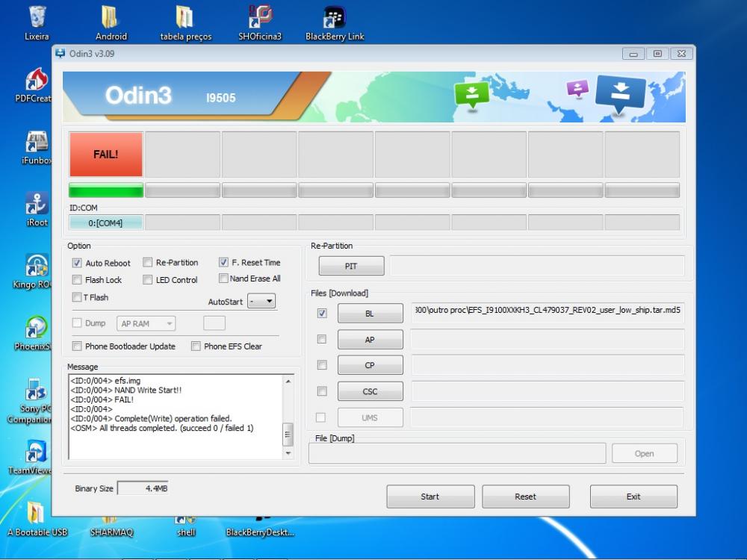747x560 pixels.
Task: Click the CP file button
Action: coord(371,365)
